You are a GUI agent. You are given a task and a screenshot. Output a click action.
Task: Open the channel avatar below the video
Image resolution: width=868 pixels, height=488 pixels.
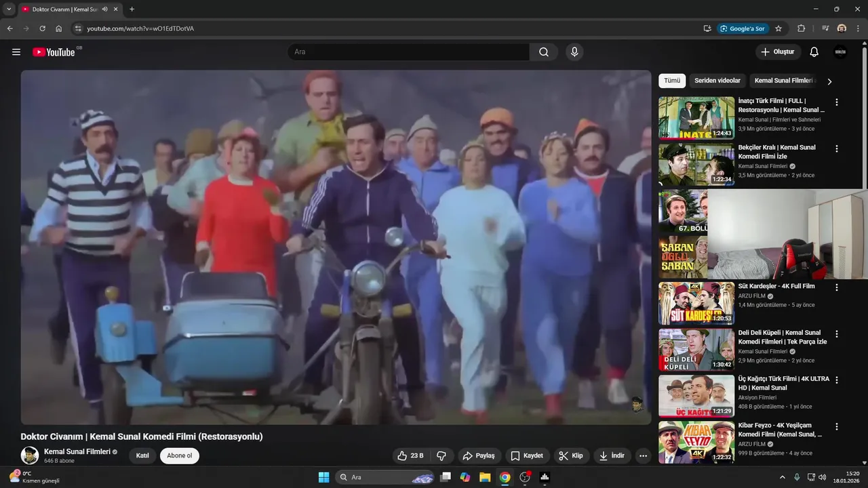click(30, 455)
